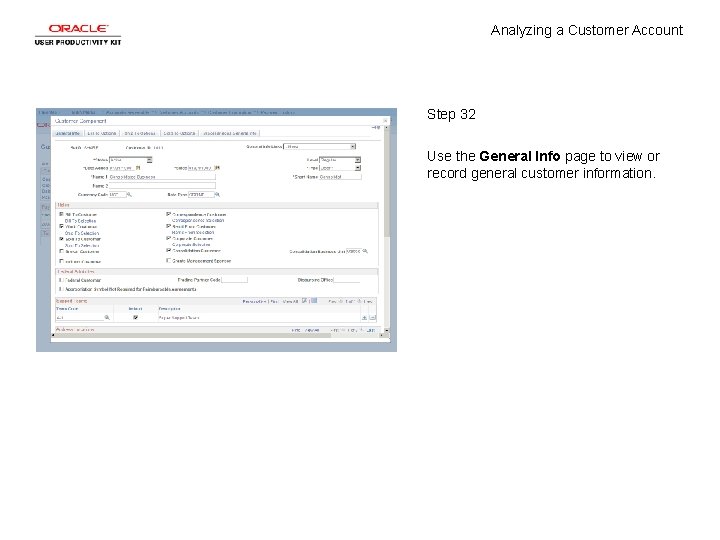Toggle the Consolidation Customer checkbox

169,251
